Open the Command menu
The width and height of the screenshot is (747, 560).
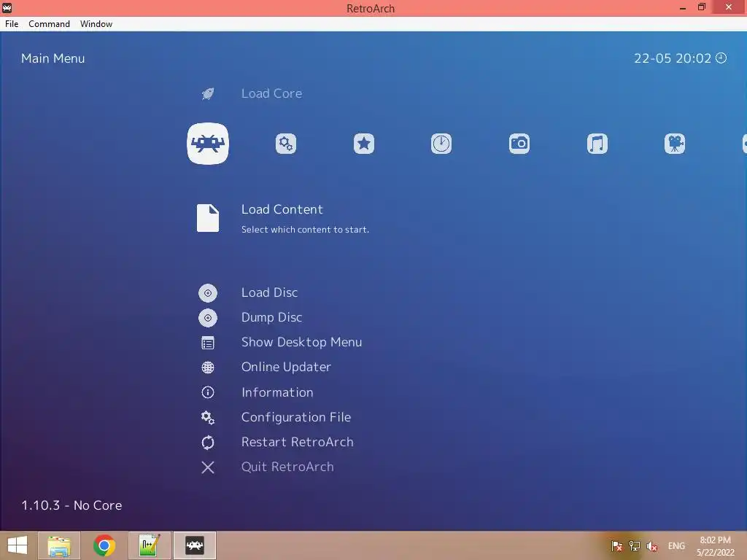coord(49,24)
